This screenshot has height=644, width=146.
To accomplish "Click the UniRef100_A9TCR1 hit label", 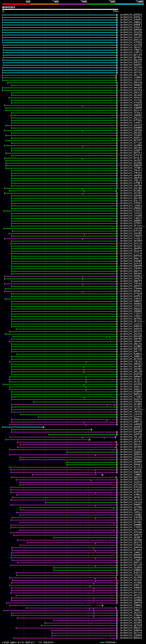I will click(131, 72).
